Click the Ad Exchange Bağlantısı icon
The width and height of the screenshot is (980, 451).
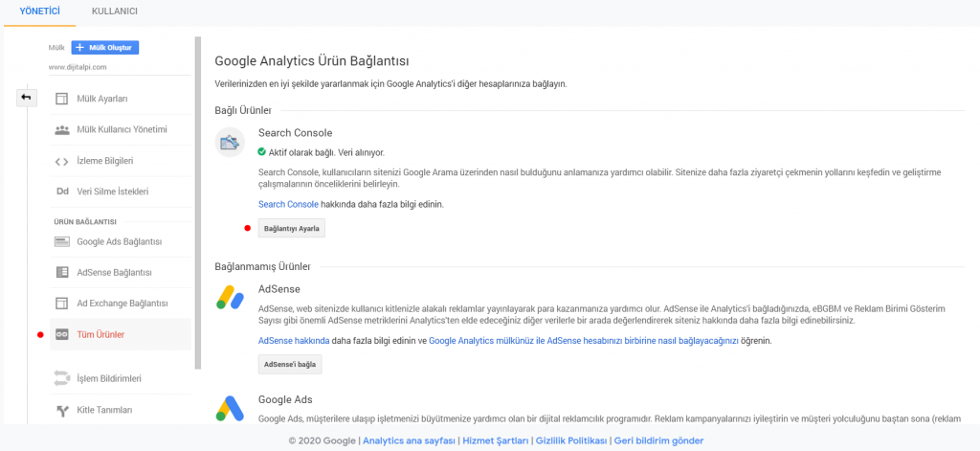pyautogui.click(x=61, y=304)
